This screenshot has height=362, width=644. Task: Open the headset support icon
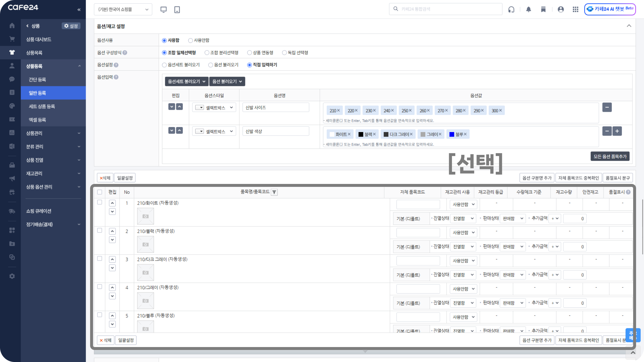(x=511, y=9)
